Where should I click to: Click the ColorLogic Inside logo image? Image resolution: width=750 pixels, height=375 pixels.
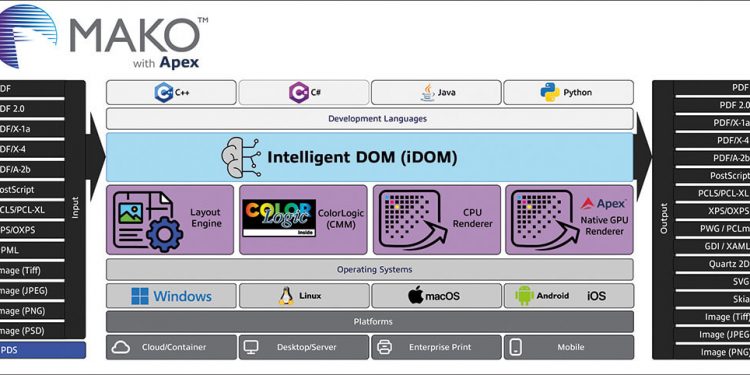point(279,218)
